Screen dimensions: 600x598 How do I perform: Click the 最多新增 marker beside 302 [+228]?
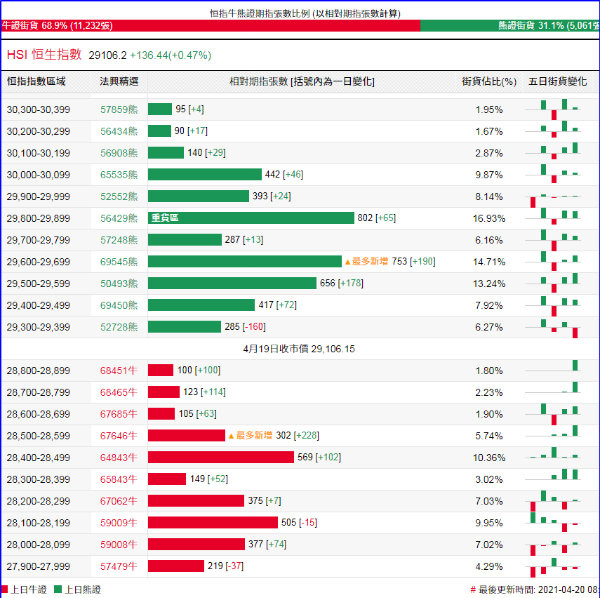[250, 435]
